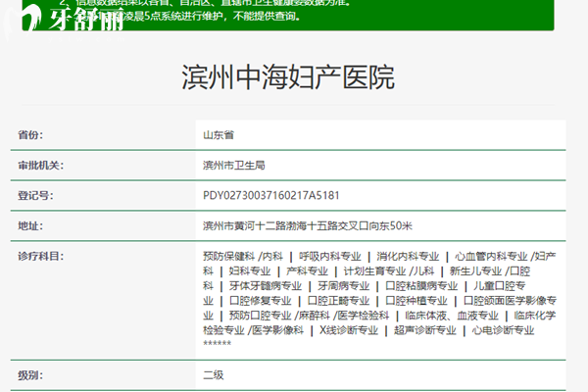Click 妇科专业 in the department list
The image size is (588, 392).
click(x=249, y=270)
